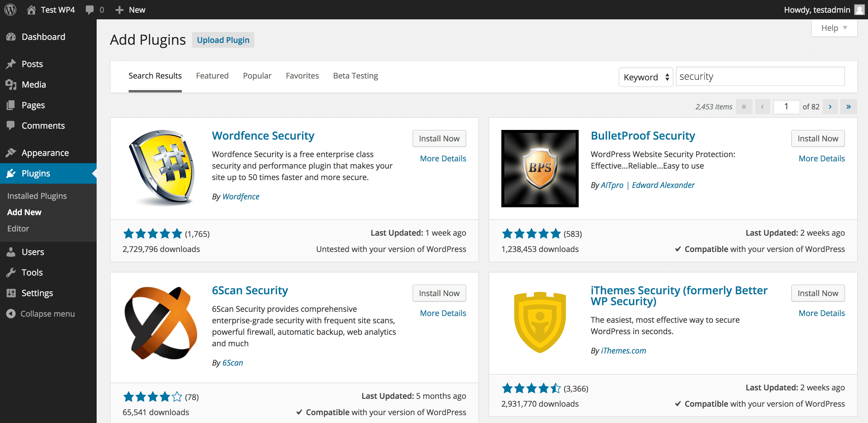This screenshot has height=423, width=868.
Task: Click the Tools wrench icon
Action: coord(11,272)
